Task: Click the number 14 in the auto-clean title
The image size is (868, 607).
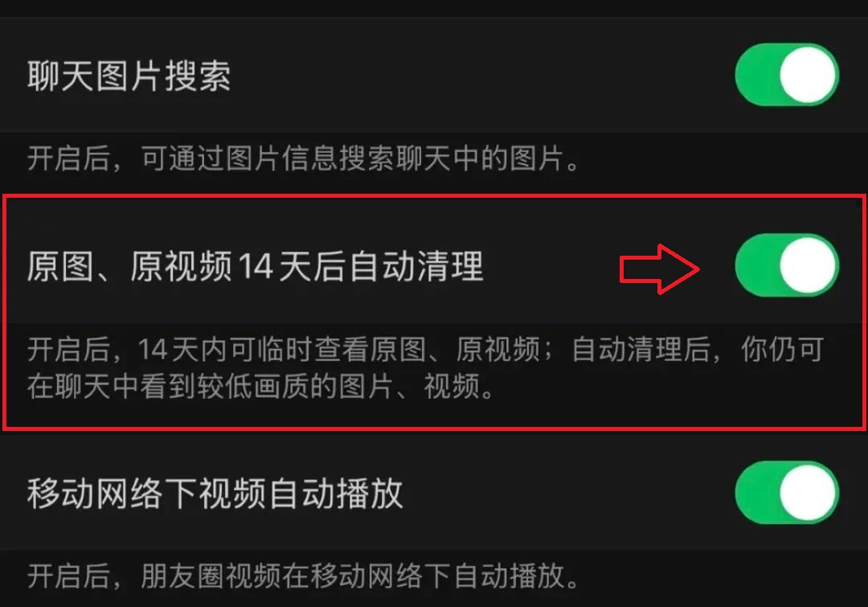Action: tap(256, 266)
